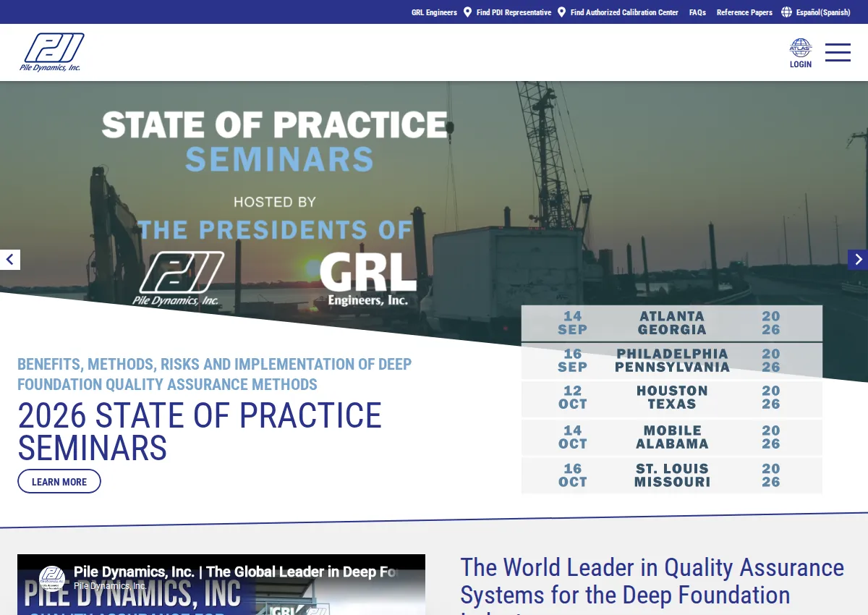Screen dimensions: 868x615
Task: Click the Pile Dynamics logo in banner image
Action: (178, 279)
